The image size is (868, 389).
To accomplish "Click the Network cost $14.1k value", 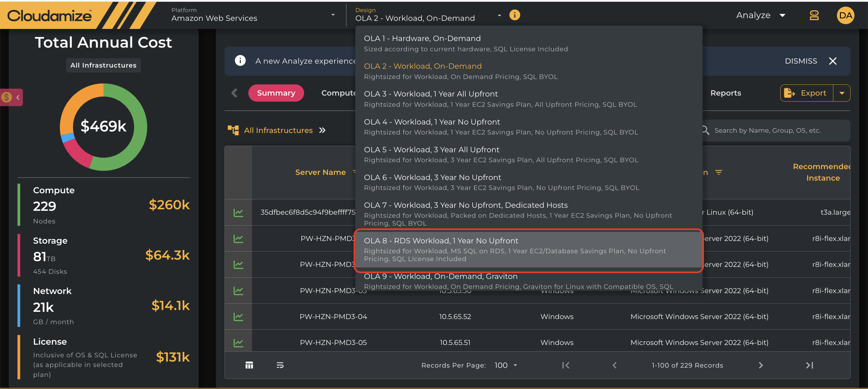I will point(171,306).
